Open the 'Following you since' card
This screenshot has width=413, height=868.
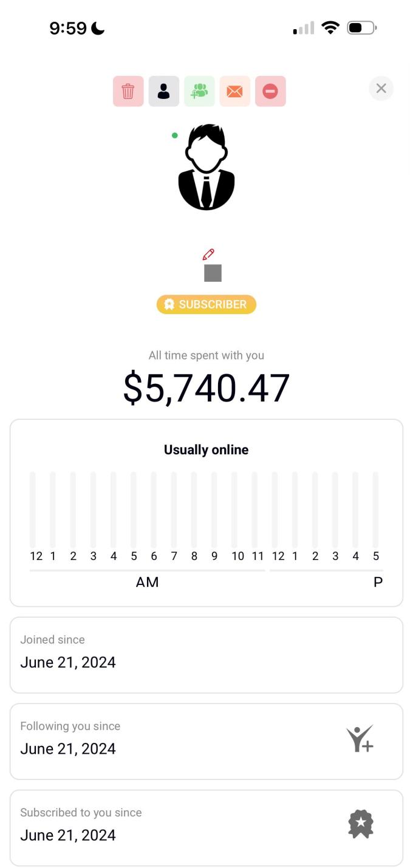point(182,741)
